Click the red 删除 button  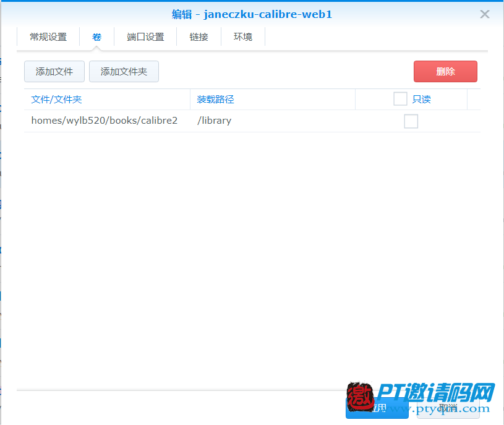point(445,71)
